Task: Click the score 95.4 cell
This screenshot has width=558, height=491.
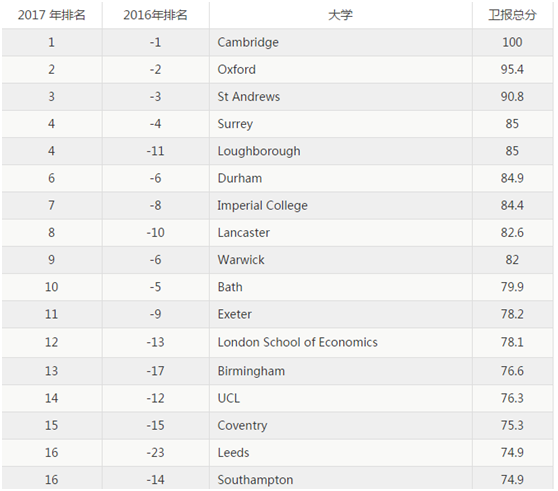Action: point(512,69)
